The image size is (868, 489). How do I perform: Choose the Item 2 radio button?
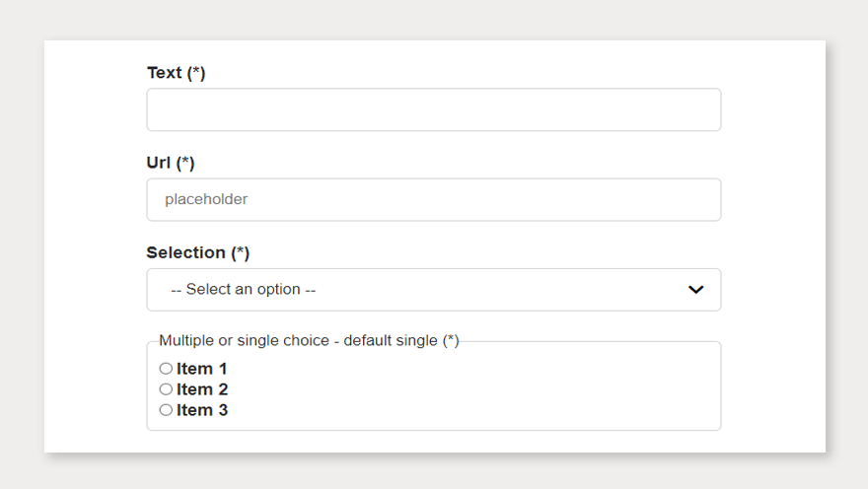coord(166,389)
